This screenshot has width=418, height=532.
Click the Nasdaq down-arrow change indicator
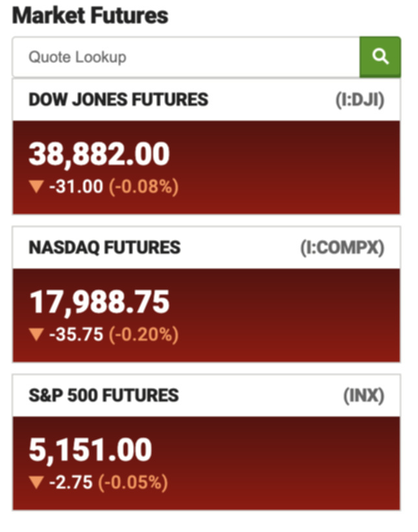36,335
